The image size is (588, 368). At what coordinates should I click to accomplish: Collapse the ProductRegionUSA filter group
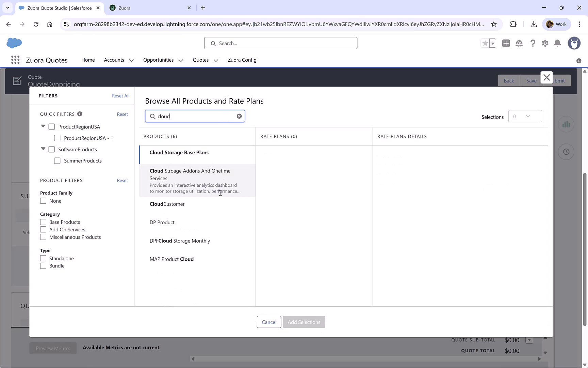(x=43, y=126)
